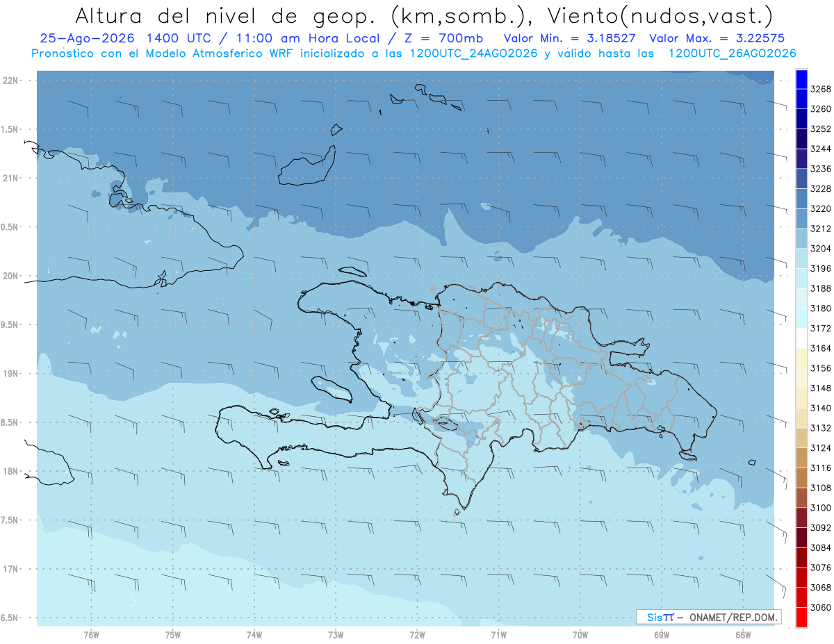
Task: Click the '76W' longitude axis label
Action: coord(91,635)
